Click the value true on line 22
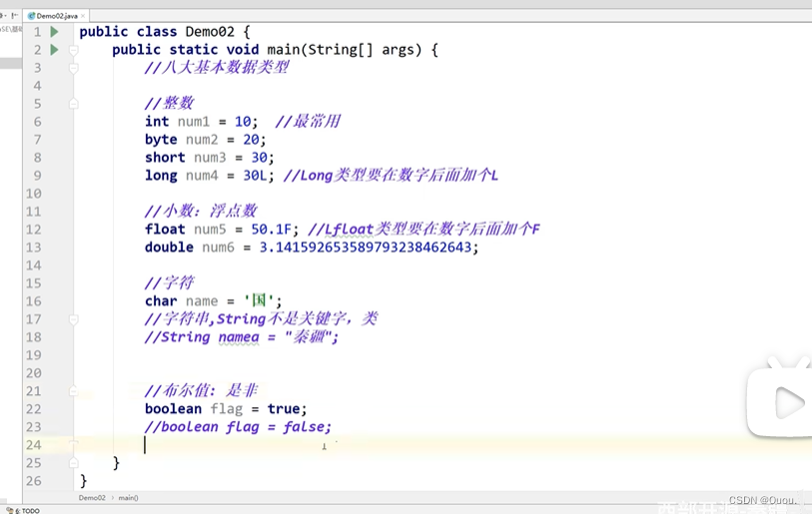The width and height of the screenshot is (812, 514). 284,408
